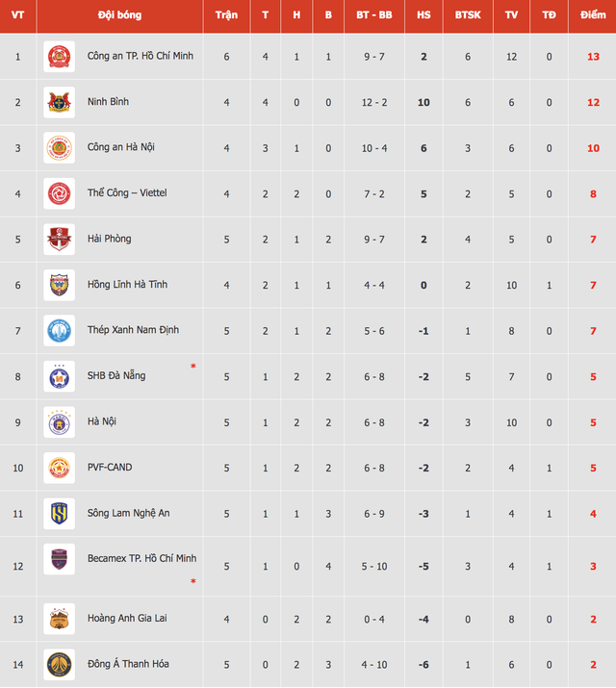Sort table by Điểm column header

pyautogui.click(x=593, y=15)
